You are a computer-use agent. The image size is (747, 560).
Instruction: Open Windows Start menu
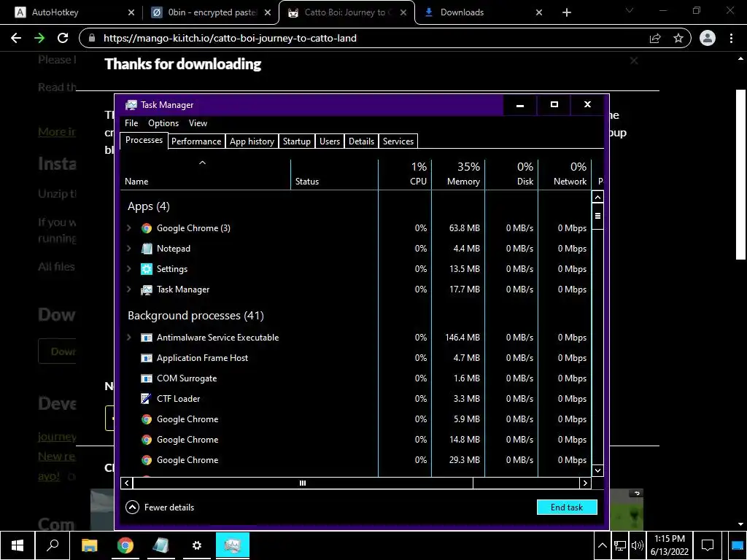[18, 545]
